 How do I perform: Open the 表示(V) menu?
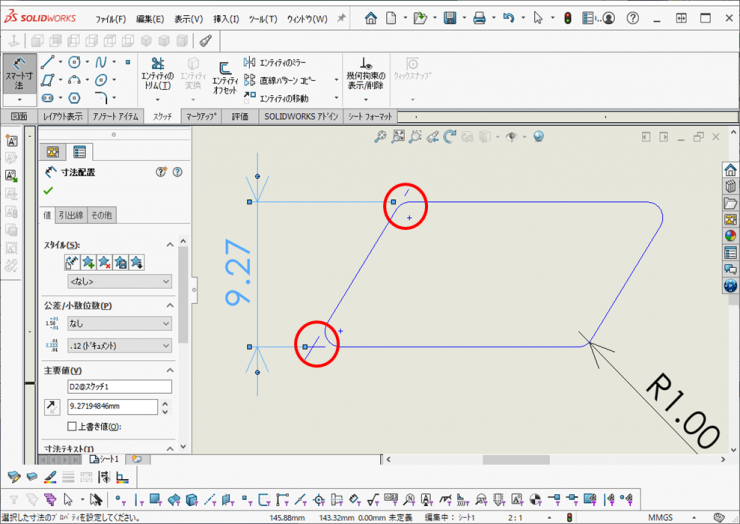tap(189, 19)
